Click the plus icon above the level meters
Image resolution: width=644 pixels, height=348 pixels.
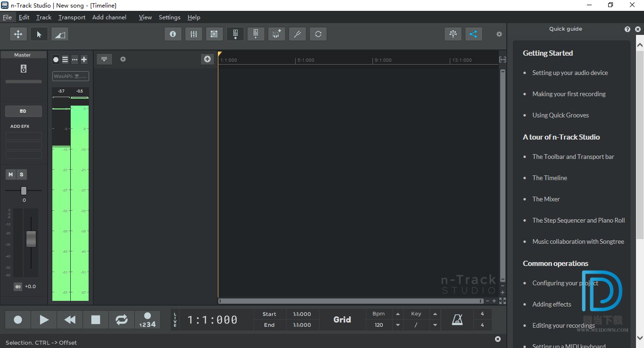click(84, 59)
